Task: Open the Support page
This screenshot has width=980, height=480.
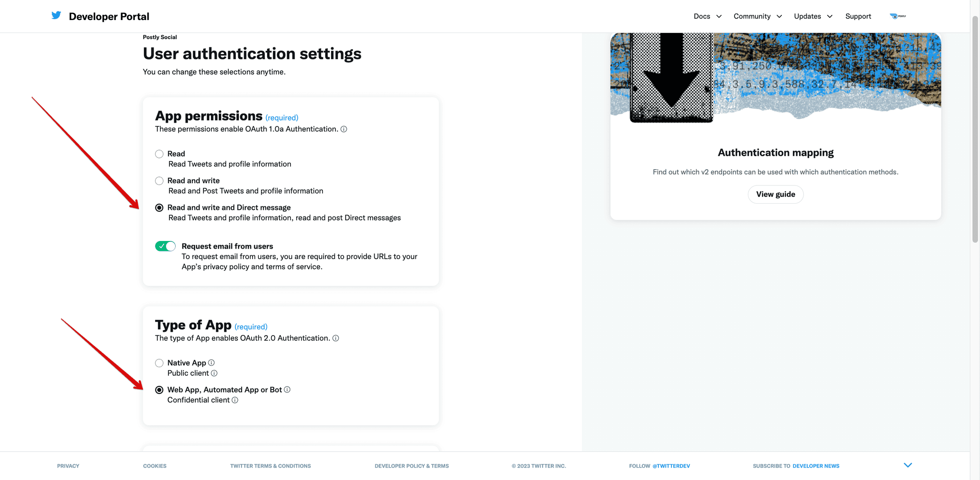Action: tap(858, 16)
